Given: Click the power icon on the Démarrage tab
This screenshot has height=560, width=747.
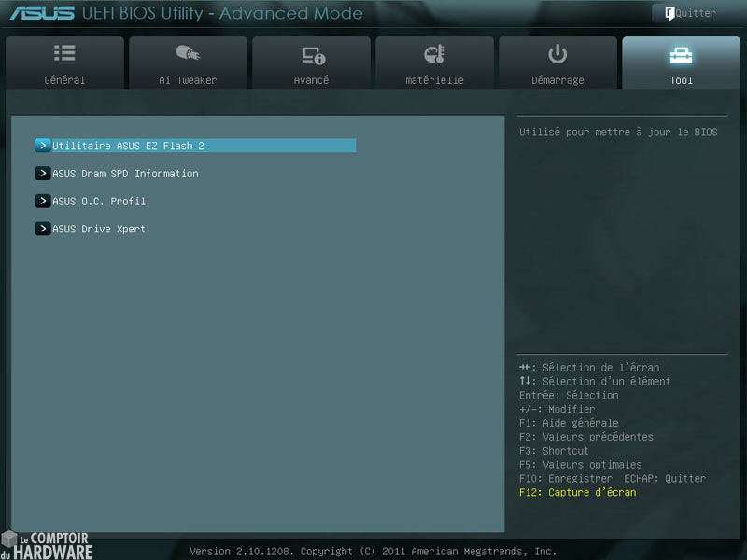Looking at the screenshot, I should point(557,53).
